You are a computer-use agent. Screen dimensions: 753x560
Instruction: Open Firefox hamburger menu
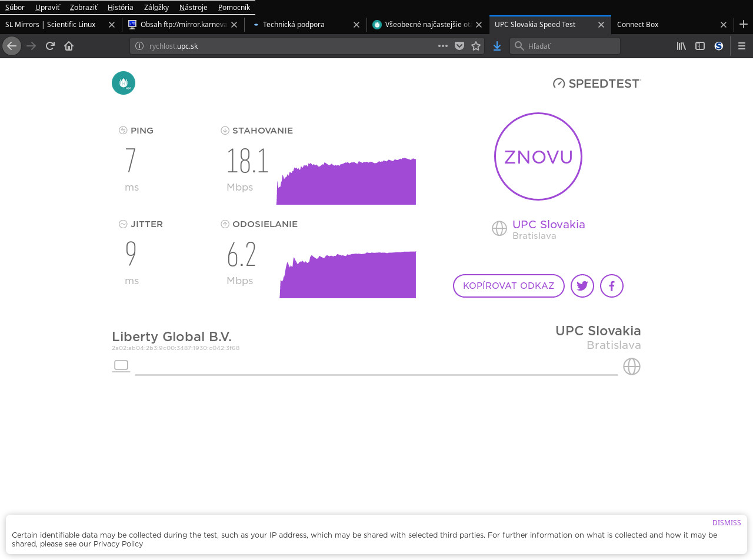pos(742,46)
